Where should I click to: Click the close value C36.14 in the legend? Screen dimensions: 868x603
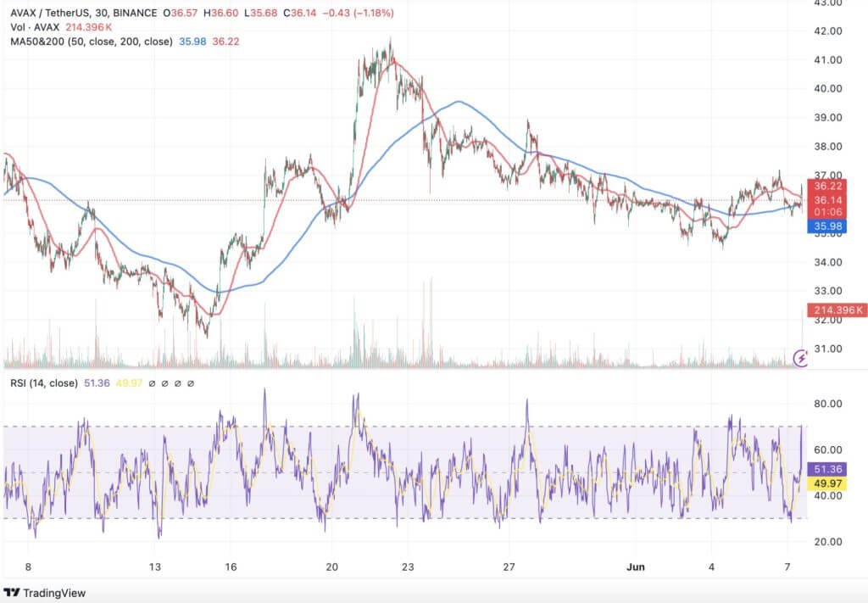[x=299, y=13]
